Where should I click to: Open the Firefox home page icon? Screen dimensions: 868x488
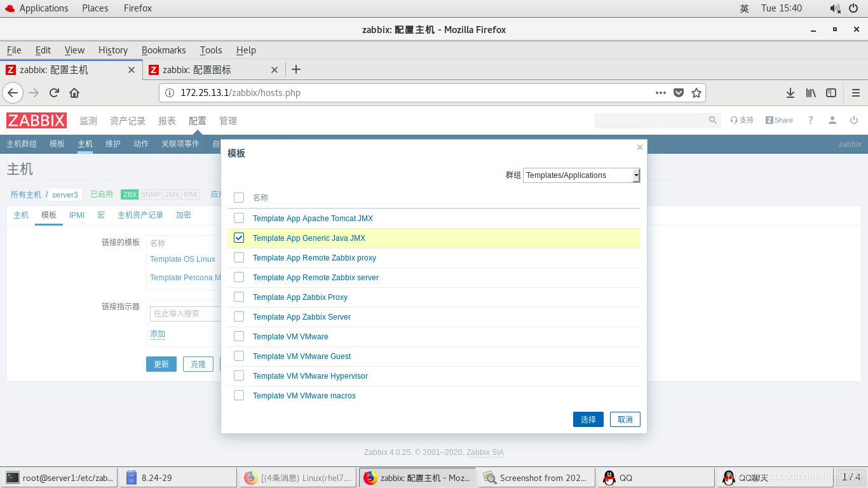74,93
